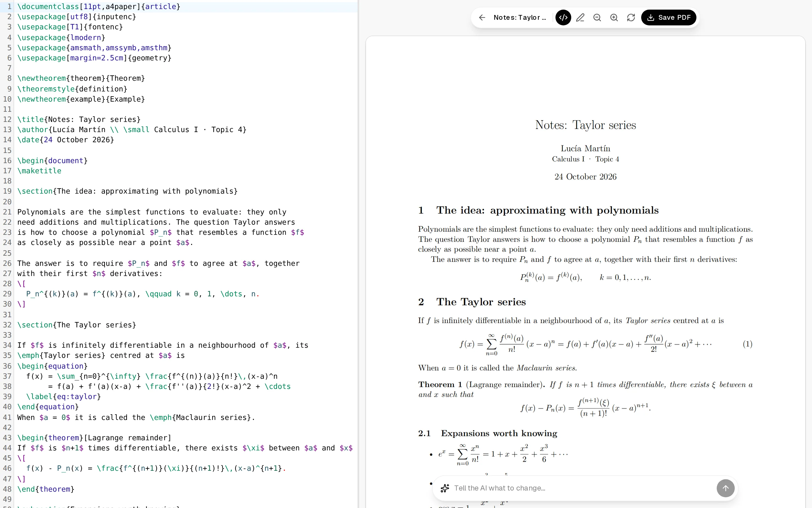Click equation number (1) in preview
Image resolution: width=812 pixels, height=508 pixels.
tap(747, 344)
